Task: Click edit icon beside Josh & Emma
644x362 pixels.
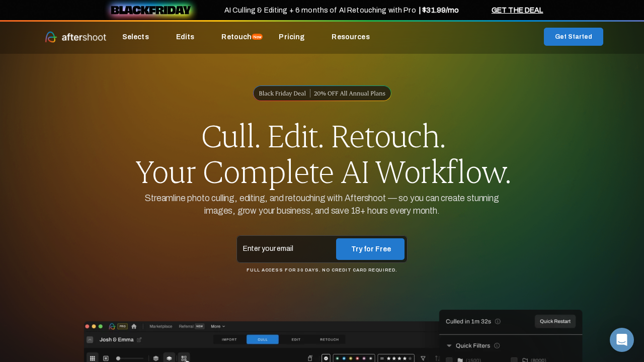Action: point(139,340)
